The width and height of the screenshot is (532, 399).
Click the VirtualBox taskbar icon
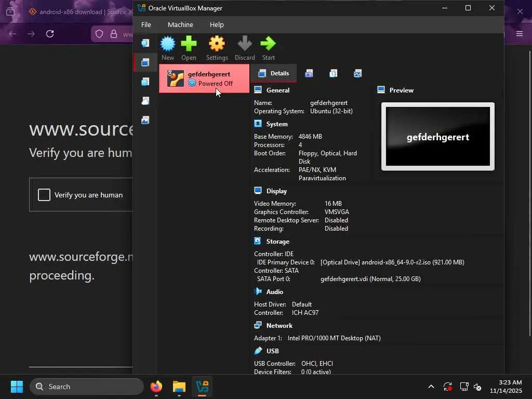(202, 387)
